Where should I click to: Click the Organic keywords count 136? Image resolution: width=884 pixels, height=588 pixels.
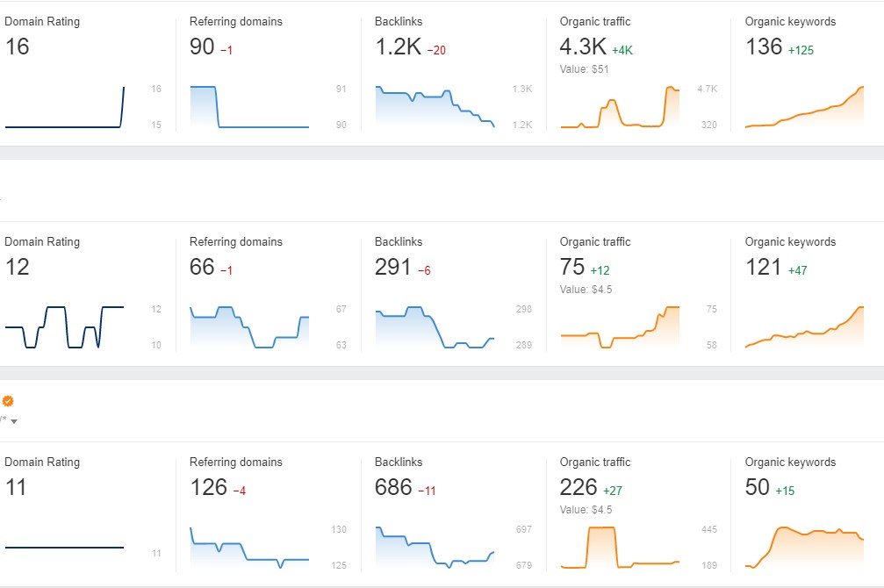(x=764, y=47)
